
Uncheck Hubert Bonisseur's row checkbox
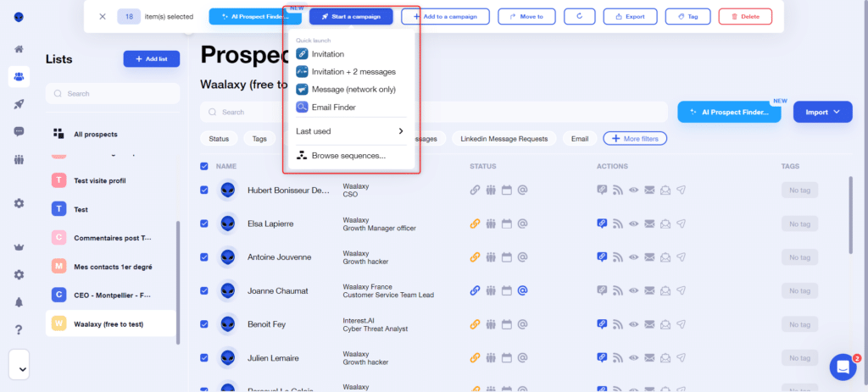coord(203,190)
